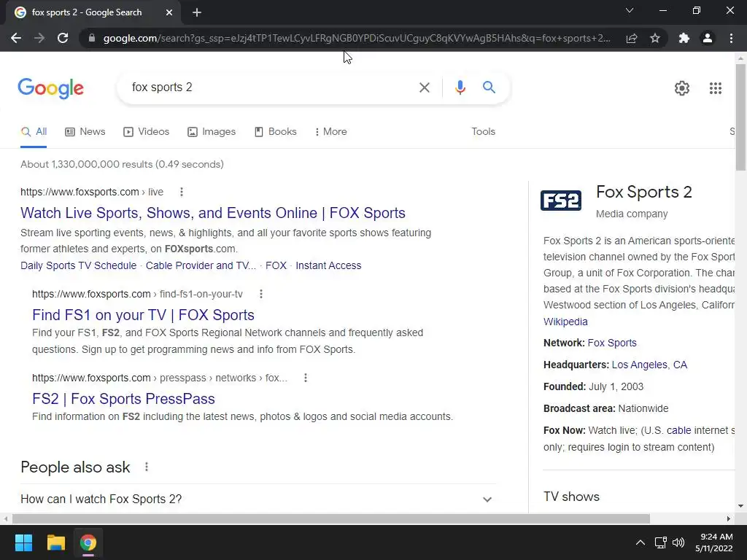Switch to the Videos tab

click(146, 132)
